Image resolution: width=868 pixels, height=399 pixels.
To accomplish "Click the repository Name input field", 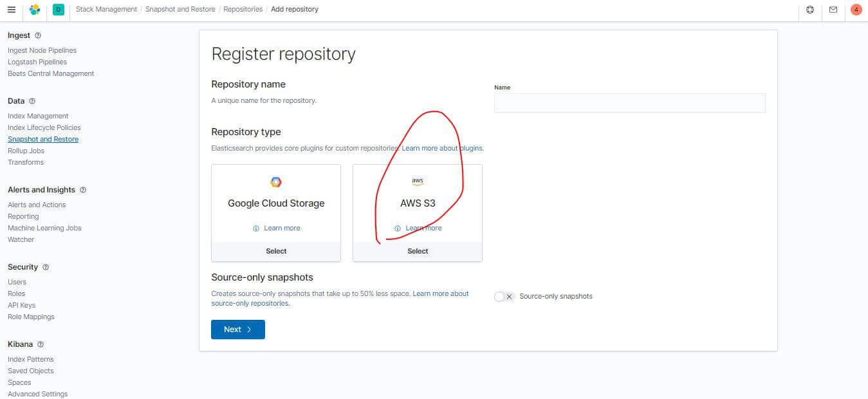I will 629,103.
